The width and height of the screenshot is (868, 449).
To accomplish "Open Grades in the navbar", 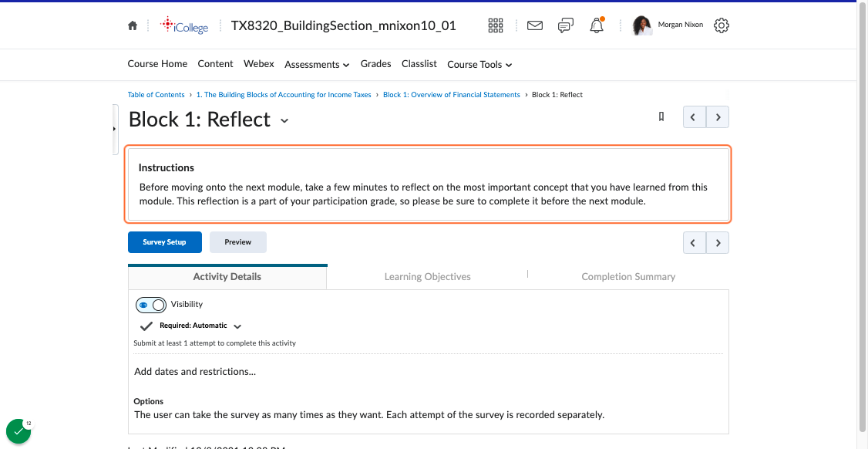I will (x=376, y=64).
